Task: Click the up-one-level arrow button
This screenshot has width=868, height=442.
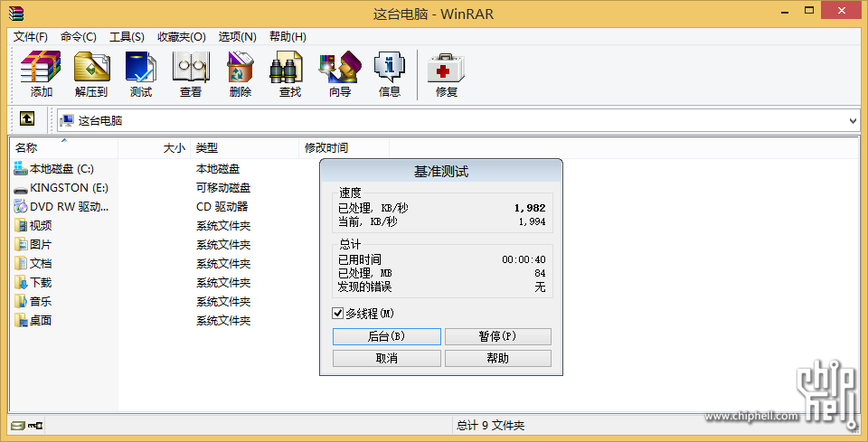Action: [x=27, y=118]
